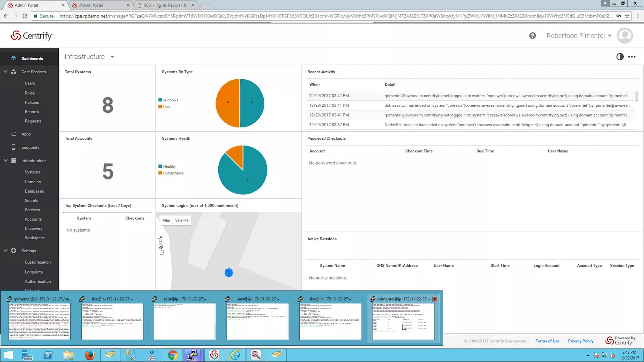Screen dimensions: 644x362
Task: Switch the map to Satellite view
Action: [x=182, y=220]
